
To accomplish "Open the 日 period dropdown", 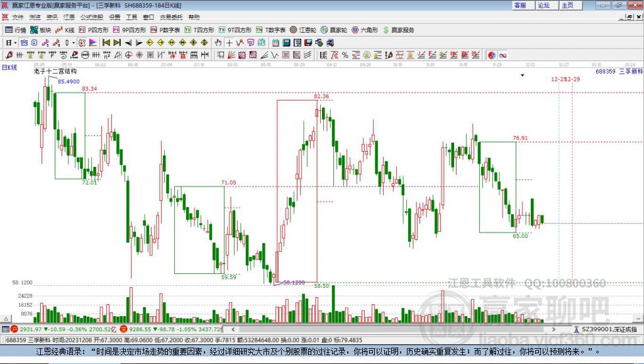I will (x=11, y=42).
